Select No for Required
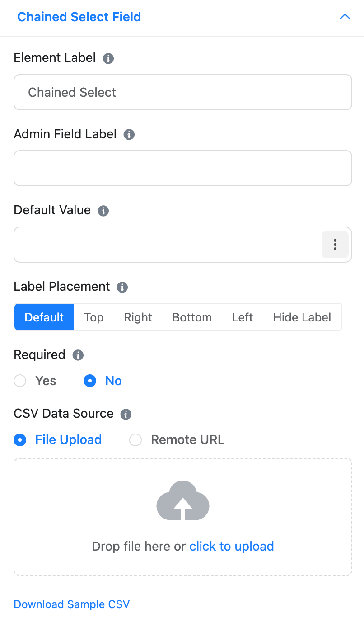 [x=90, y=381]
